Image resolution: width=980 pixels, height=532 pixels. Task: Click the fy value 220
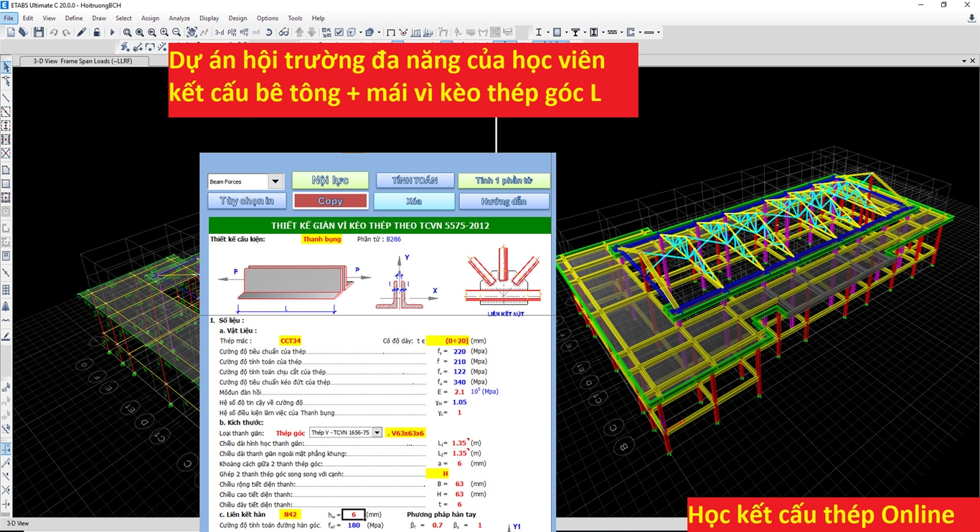point(460,351)
